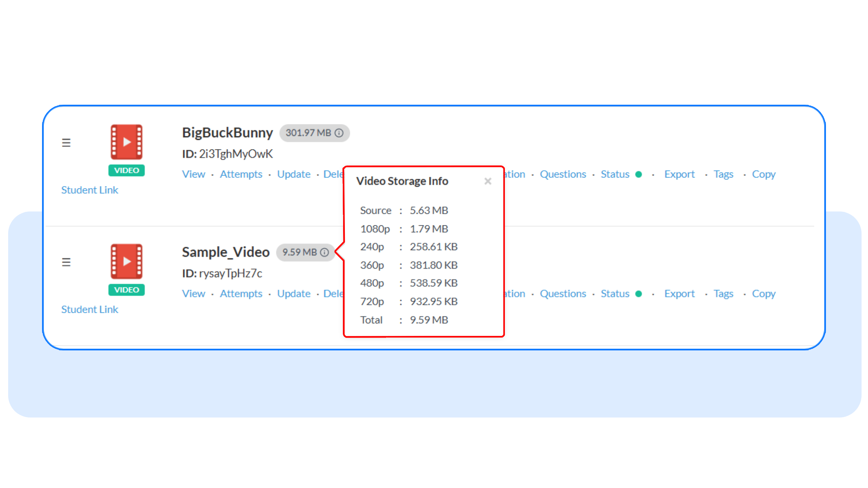The image size is (868, 488).
Task: Click Update link for BigBuckBunny
Action: [x=294, y=174]
